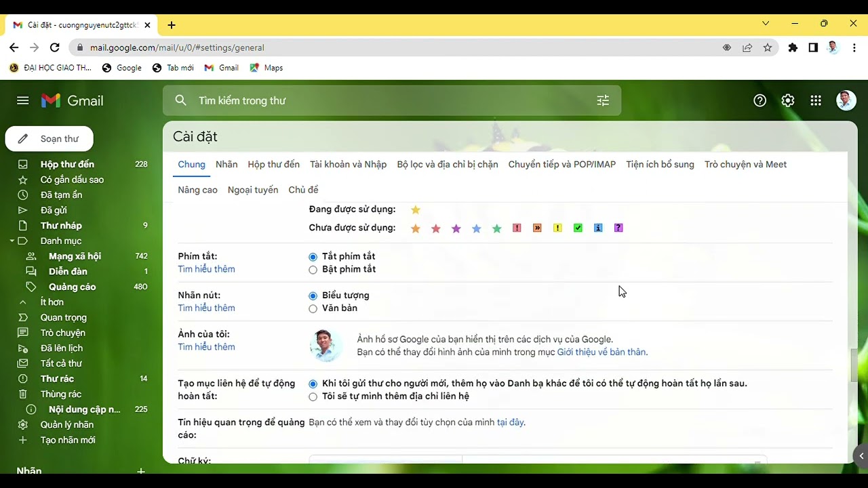Switch to Hộp thư đến settings tab

[x=273, y=164]
